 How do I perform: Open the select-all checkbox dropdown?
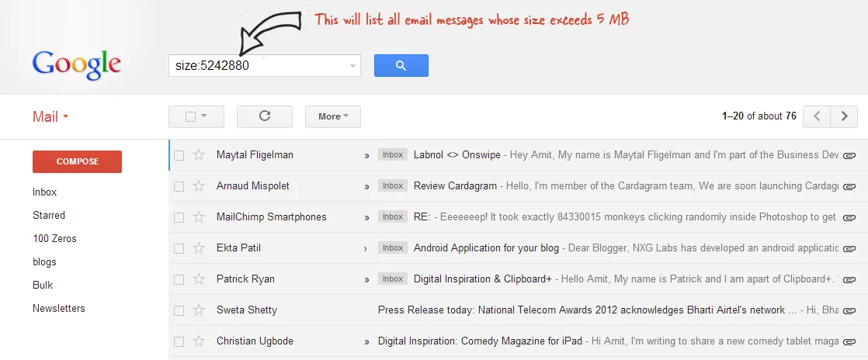(x=203, y=116)
